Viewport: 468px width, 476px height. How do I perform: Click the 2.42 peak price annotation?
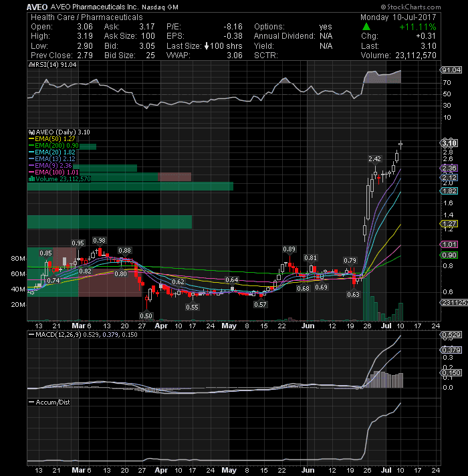(375, 158)
